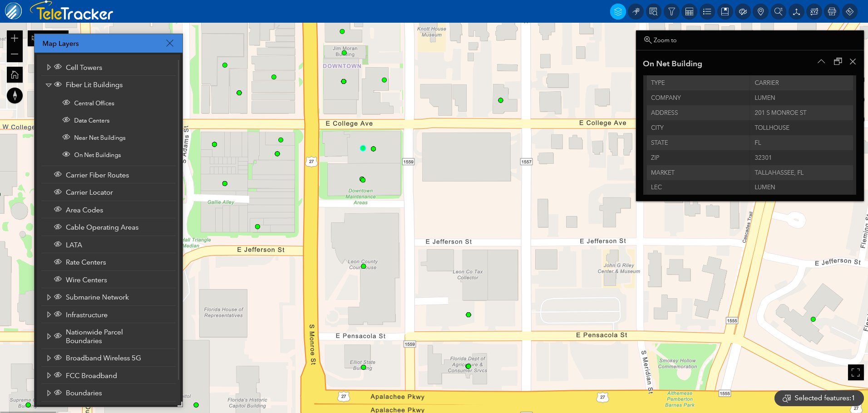Open the search magnifier tool
This screenshot has width=868, height=413.
(x=778, y=11)
